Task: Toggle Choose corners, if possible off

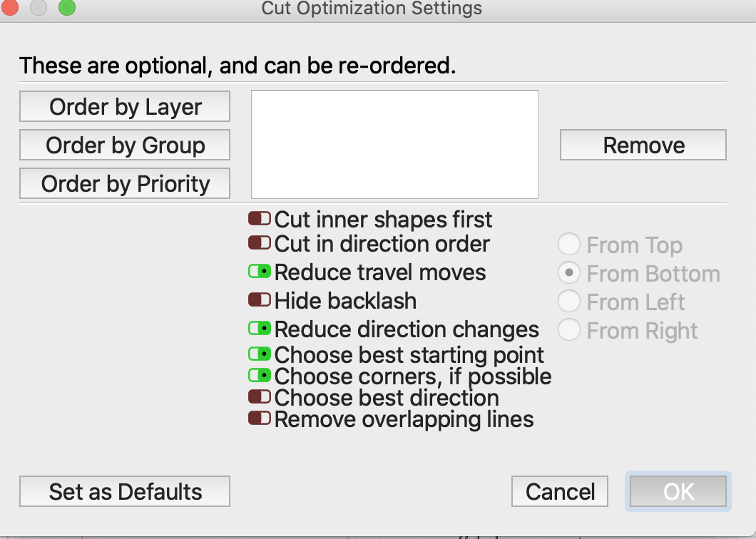Action: 260,375
